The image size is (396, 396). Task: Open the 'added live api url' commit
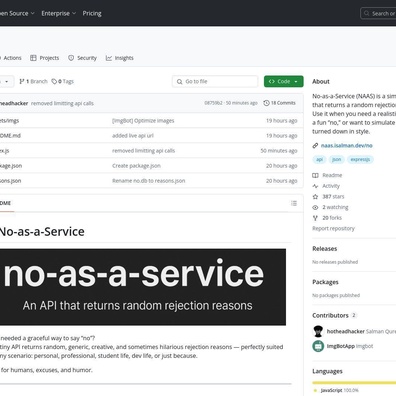[133, 136]
